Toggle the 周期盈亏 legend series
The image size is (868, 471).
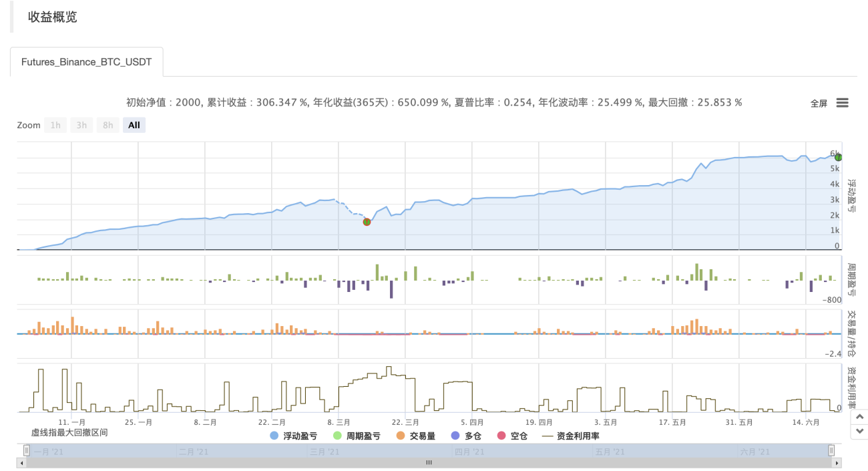tap(357, 436)
